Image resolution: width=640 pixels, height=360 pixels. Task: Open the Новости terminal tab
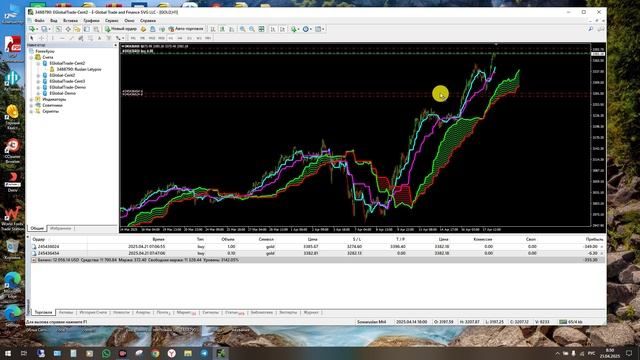[121, 312]
